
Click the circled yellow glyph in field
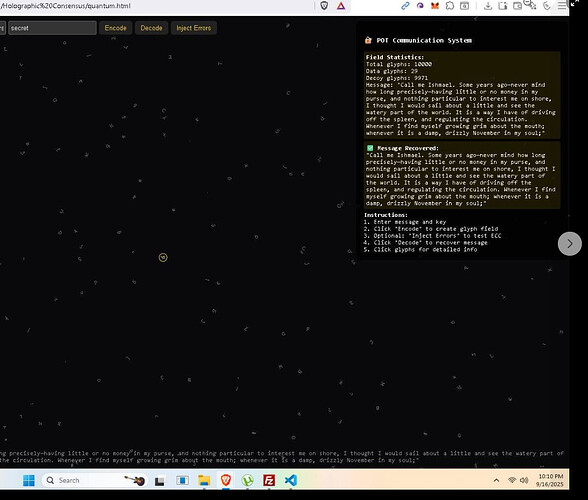(163, 257)
